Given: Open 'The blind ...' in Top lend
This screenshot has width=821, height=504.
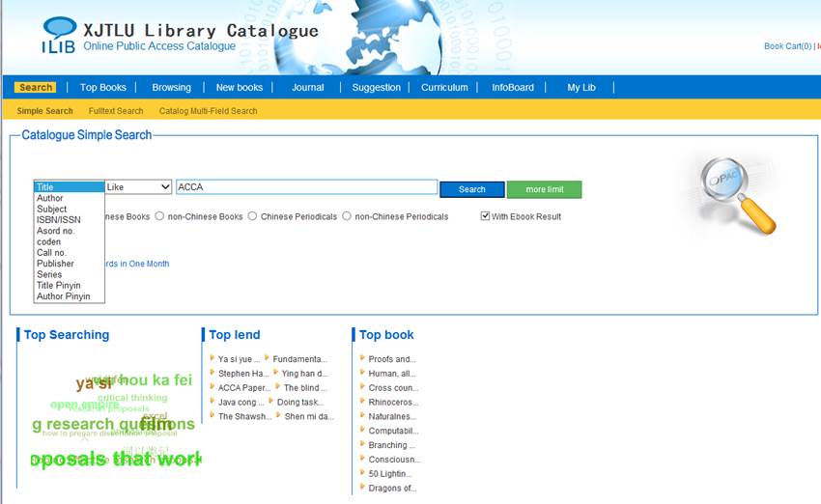Looking at the screenshot, I should tap(305, 388).
